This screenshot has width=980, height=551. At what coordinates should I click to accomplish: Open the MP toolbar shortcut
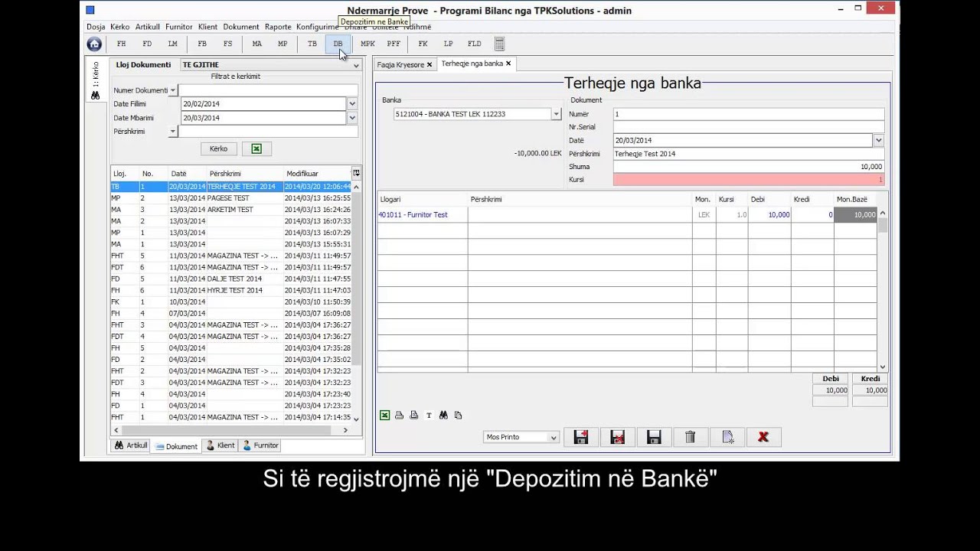coord(283,44)
